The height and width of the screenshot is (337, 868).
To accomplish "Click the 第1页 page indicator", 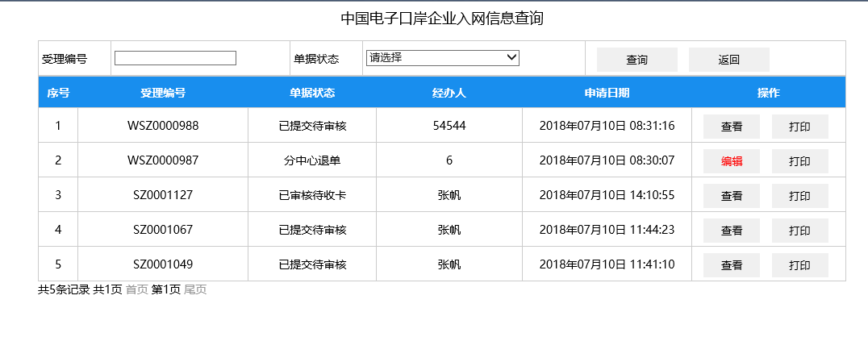I will [166, 289].
